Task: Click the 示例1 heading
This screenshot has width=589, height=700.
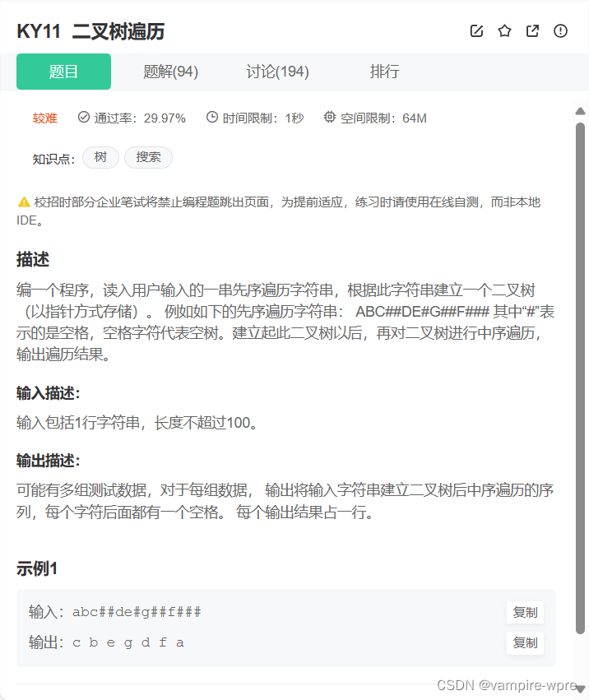Action: point(37,568)
